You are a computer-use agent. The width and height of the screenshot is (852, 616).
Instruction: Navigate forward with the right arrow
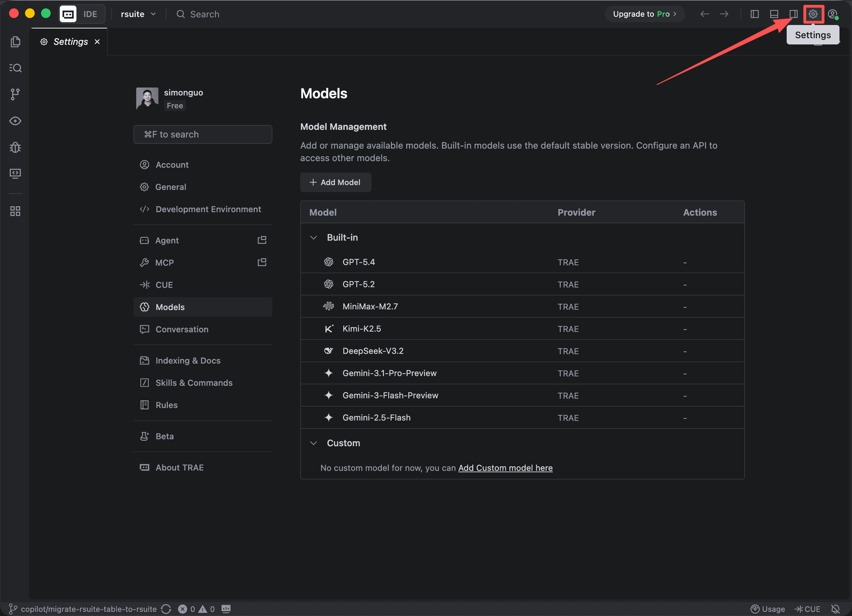(724, 14)
